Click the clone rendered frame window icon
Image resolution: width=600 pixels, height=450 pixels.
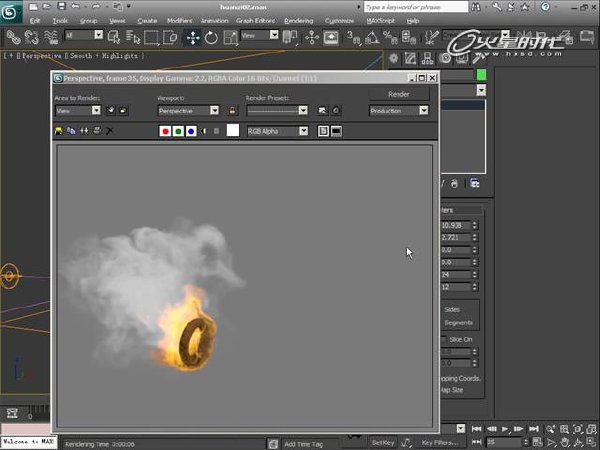click(x=84, y=131)
